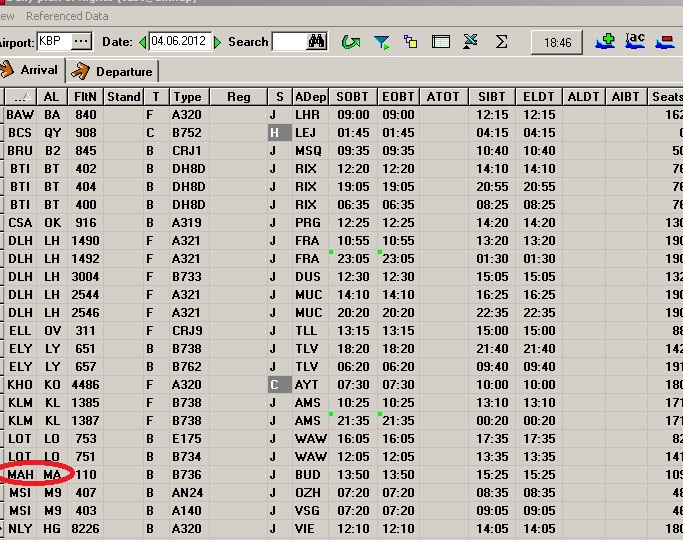Click the red minus delete flight icon
This screenshot has width=683, height=540.
point(666,42)
